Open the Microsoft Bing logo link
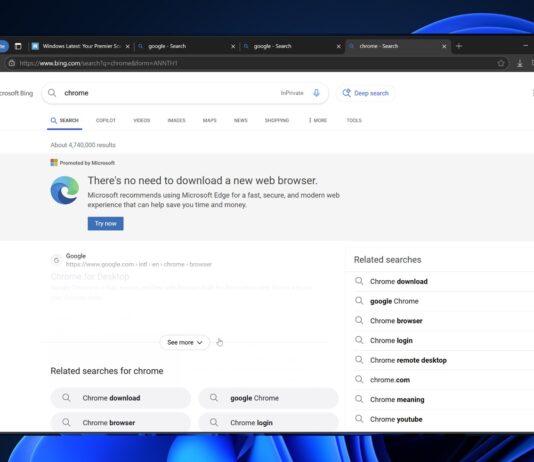 pos(16,93)
